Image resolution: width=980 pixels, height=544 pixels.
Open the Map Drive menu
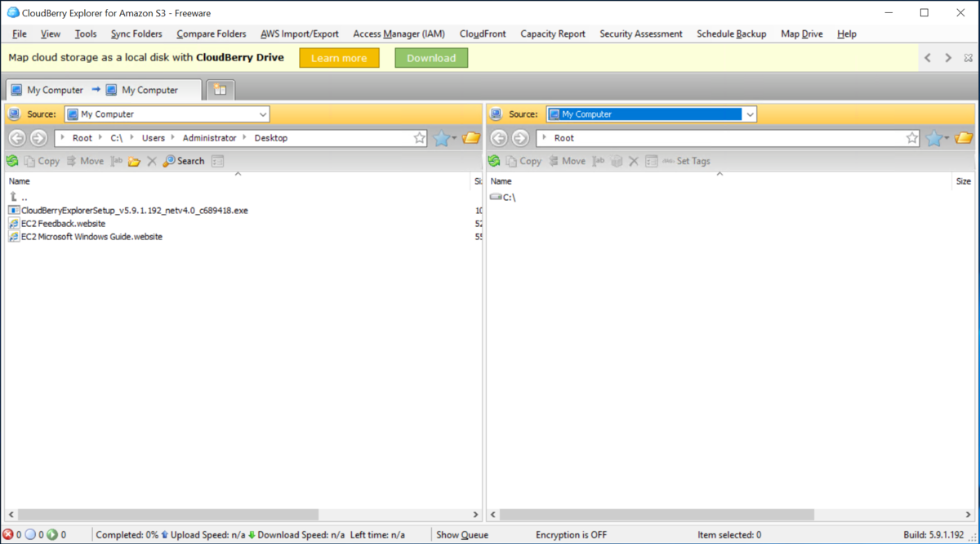[802, 33]
